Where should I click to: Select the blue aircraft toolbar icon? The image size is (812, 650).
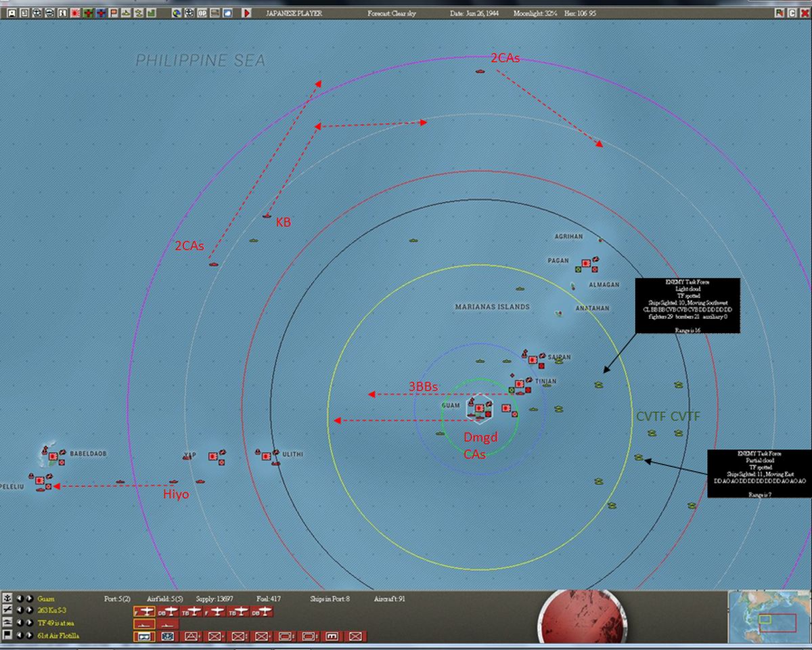pyautogui.click(x=100, y=13)
